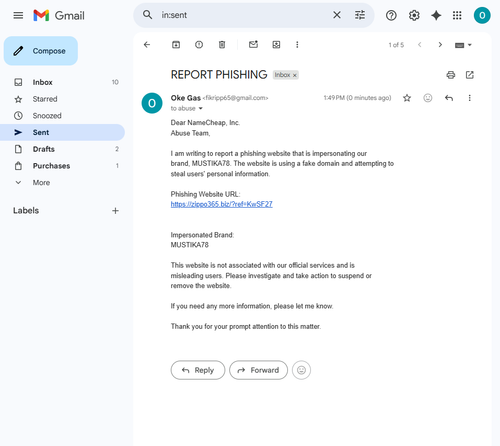Click the Reply button below message
This screenshot has height=446, width=500.
(198, 370)
